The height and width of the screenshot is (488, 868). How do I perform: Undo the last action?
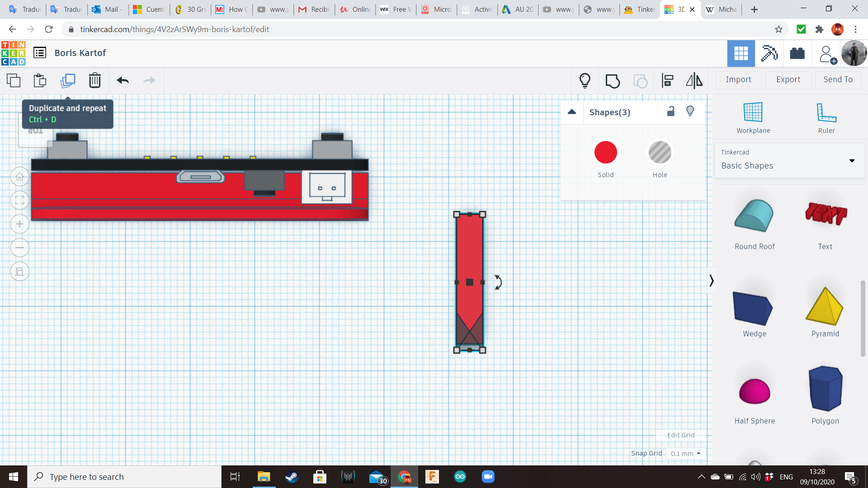(x=122, y=80)
